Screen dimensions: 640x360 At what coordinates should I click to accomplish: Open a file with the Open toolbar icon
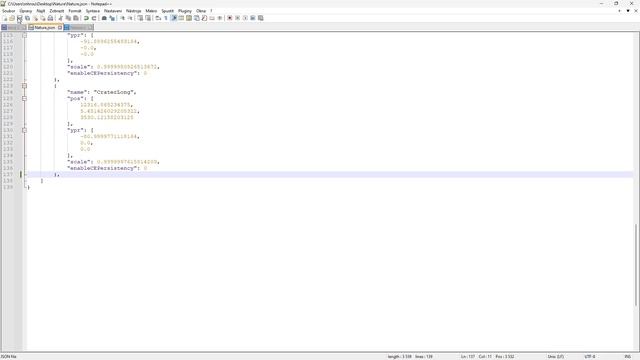12,18
